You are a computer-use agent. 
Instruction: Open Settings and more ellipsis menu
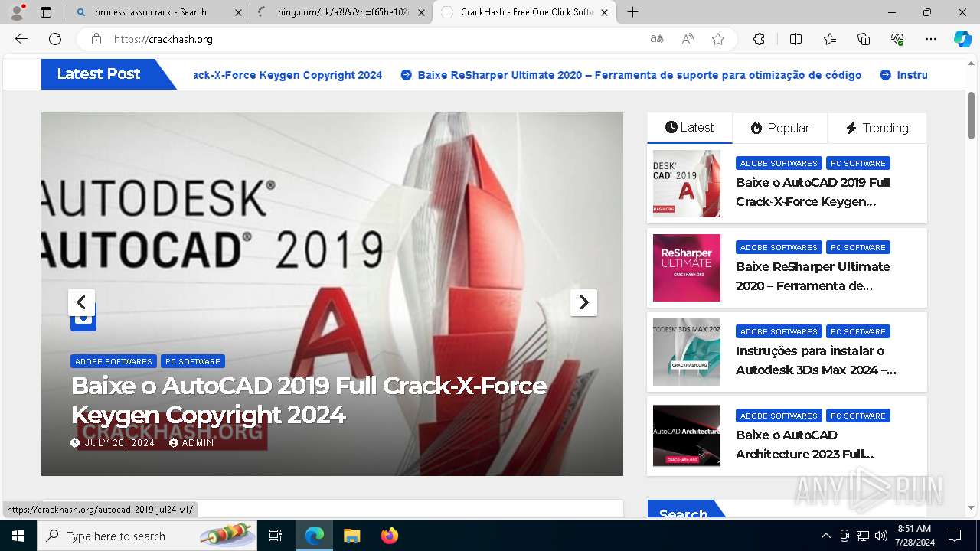point(931,39)
